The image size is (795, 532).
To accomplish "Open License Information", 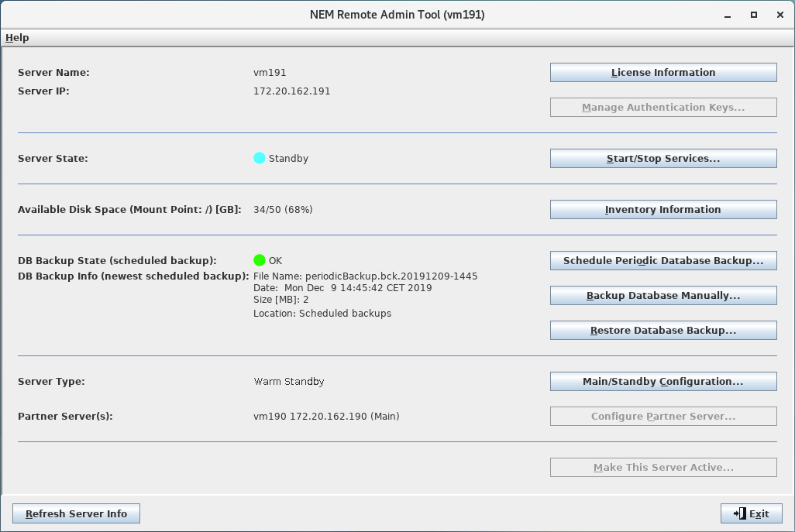I will pos(663,72).
